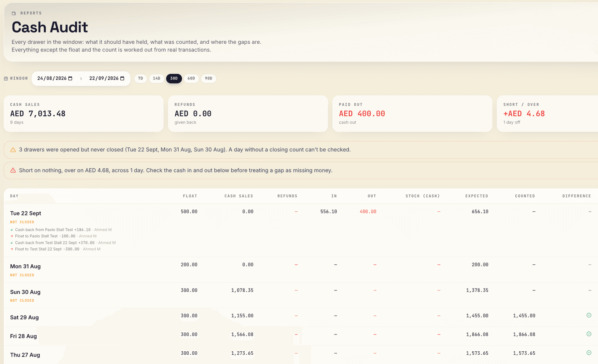The width and height of the screenshot is (598, 364).
Task: Click the Short / Over value +AED 4.68
Action: [x=524, y=114]
